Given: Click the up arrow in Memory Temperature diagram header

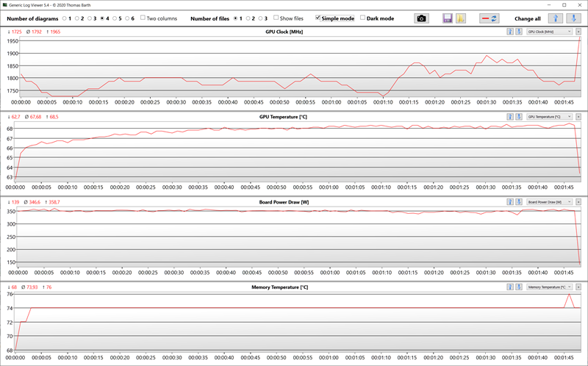Looking at the screenshot, I should [510, 287].
